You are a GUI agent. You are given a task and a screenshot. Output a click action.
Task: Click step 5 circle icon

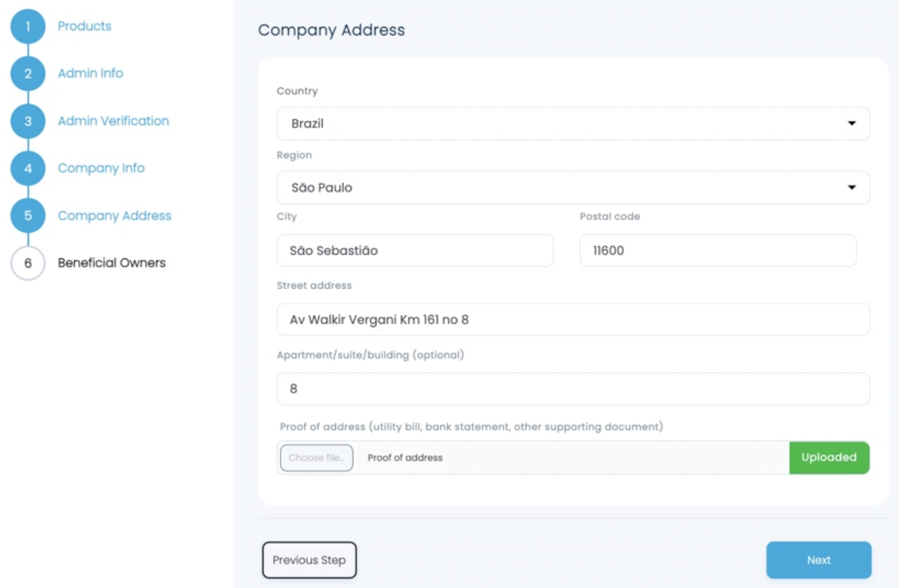pos(28,215)
